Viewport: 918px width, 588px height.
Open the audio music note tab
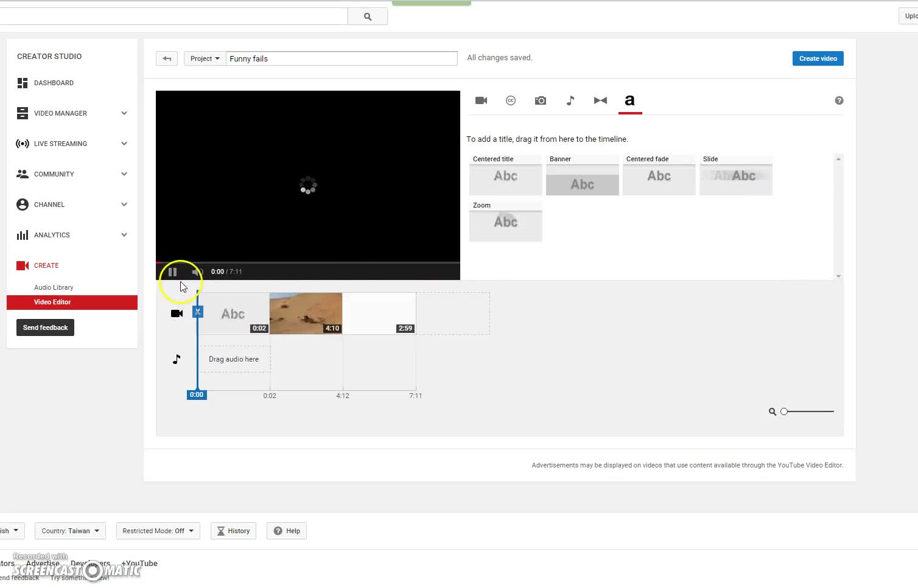570,100
